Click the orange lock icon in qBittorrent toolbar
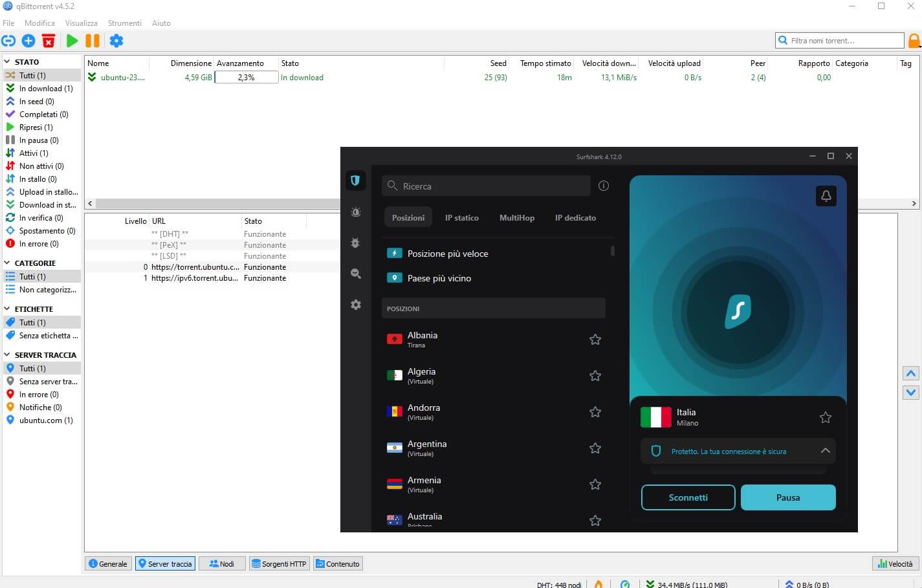The width and height of the screenshot is (922, 588). (914, 41)
